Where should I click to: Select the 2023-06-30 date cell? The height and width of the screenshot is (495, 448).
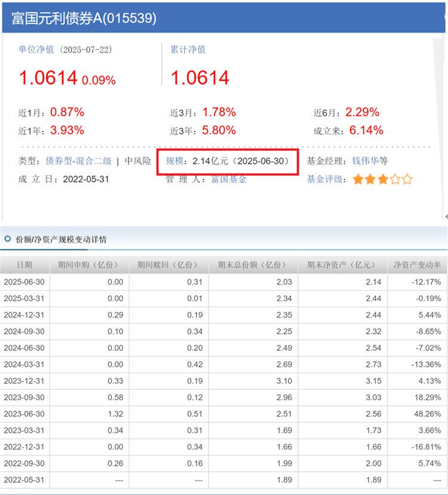[x=24, y=414]
